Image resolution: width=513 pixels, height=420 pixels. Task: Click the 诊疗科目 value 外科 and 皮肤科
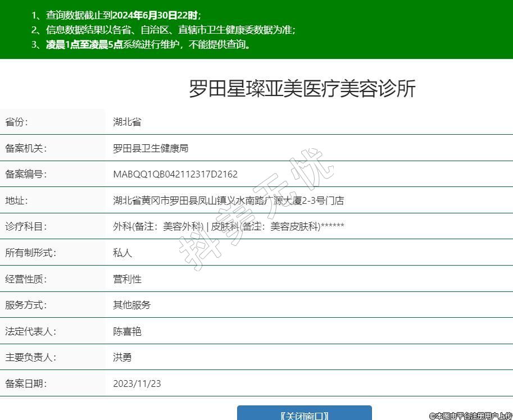(228, 226)
